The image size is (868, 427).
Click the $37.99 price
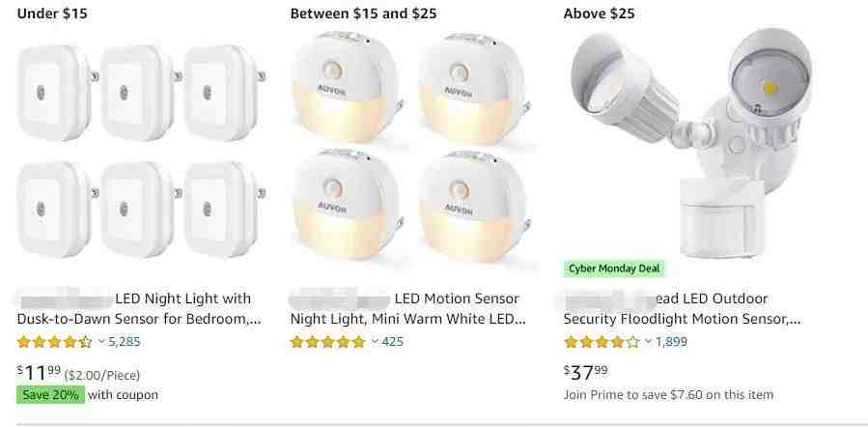[586, 372]
